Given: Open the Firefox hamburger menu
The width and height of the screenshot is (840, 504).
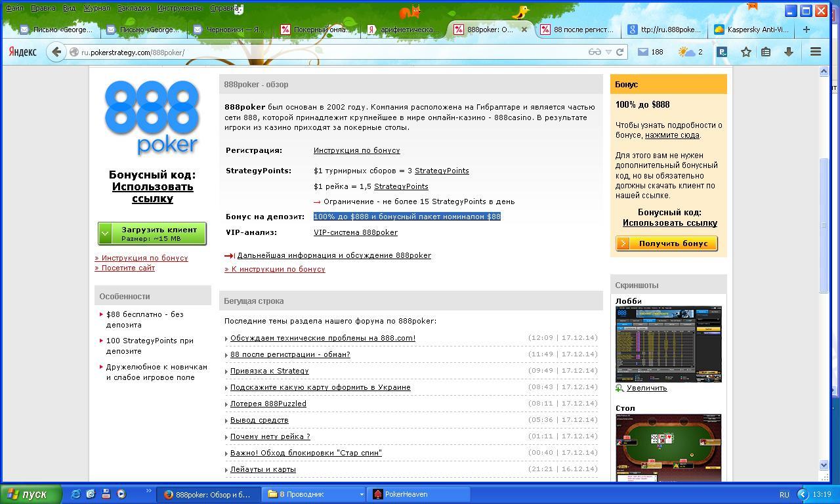Looking at the screenshot, I should [816, 52].
